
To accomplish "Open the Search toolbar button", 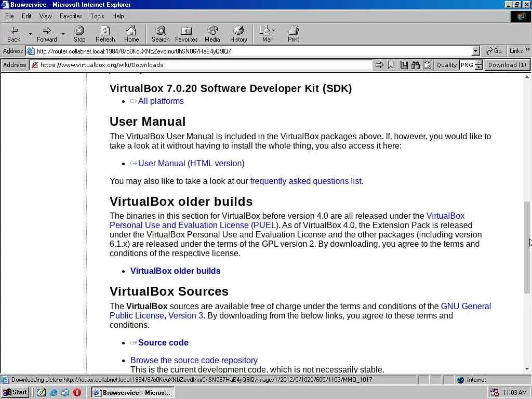I will pos(161,34).
